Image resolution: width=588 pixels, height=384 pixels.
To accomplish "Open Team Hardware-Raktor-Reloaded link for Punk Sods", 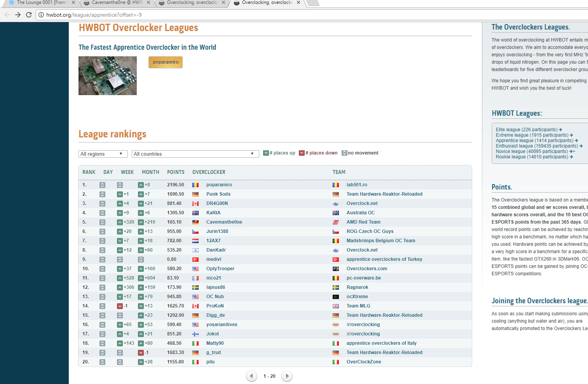I will point(384,194).
